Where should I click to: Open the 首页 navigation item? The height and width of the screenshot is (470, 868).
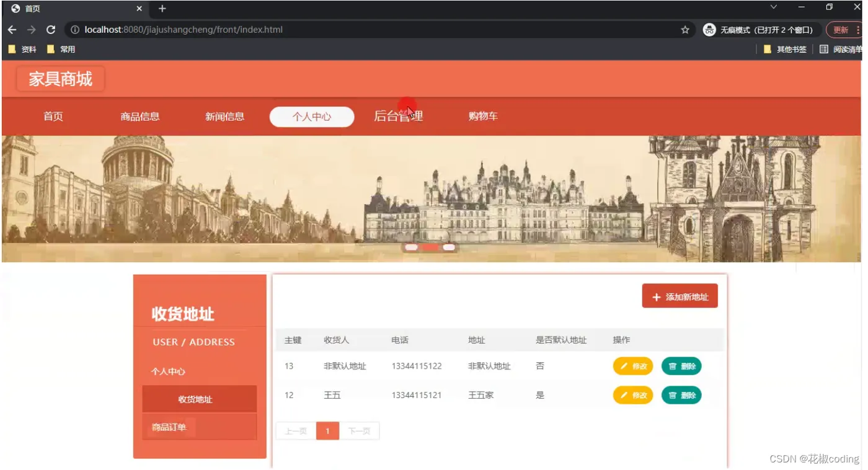(x=53, y=117)
